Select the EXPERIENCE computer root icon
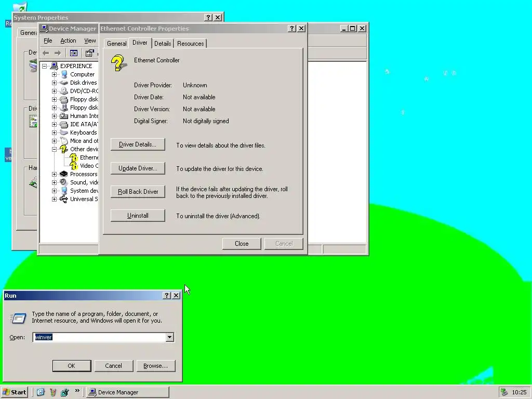532x399 pixels. click(x=54, y=66)
